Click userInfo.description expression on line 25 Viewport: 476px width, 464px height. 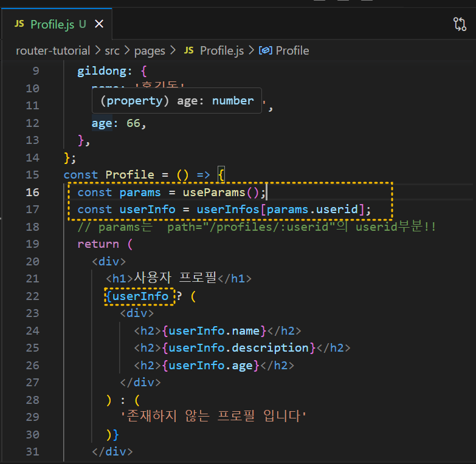(239, 348)
